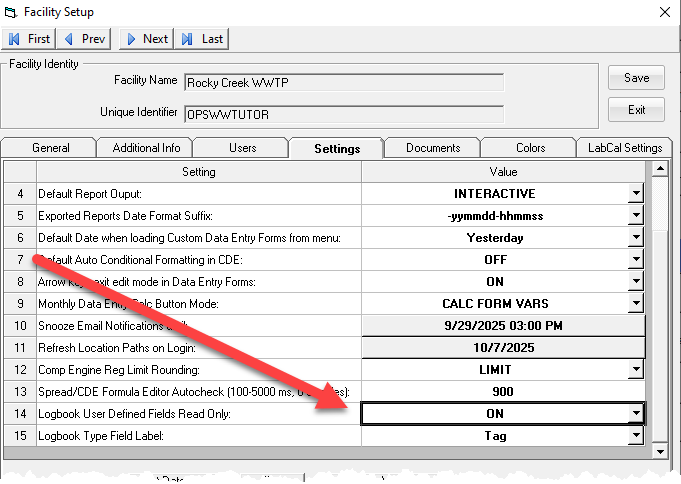Jump to the Last facility record
This screenshot has height=484, width=681.
point(202,39)
